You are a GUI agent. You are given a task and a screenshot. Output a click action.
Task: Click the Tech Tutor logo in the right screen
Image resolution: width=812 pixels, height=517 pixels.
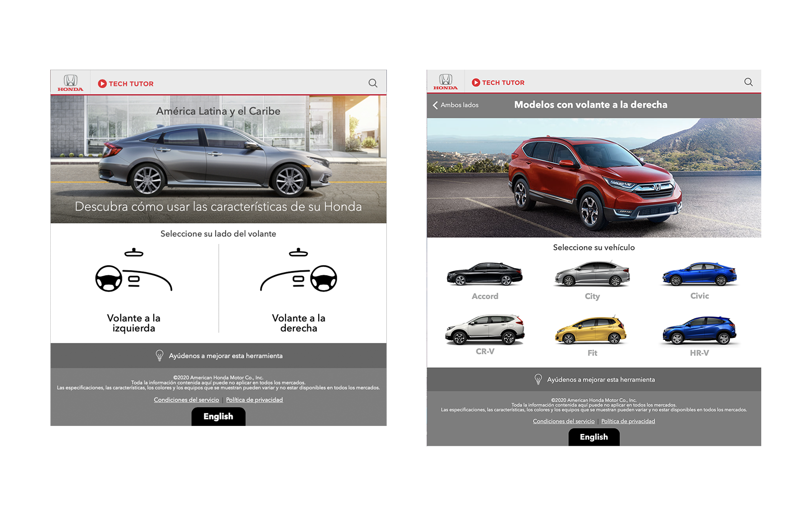(x=498, y=83)
